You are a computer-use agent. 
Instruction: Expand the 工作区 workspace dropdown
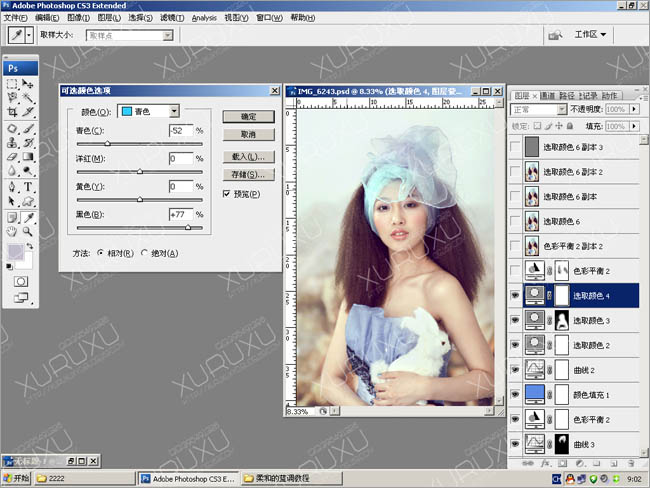pyautogui.click(x=591, y=35)
